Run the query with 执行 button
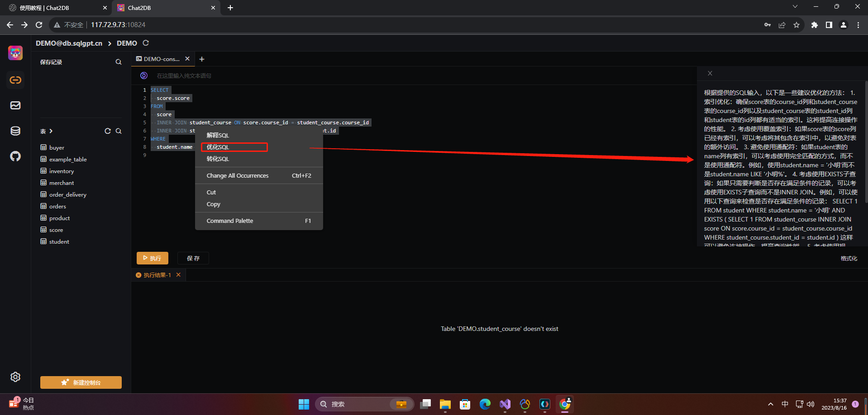Image resolution: width=868 pixels, height=415 pixels. point(153,258)
